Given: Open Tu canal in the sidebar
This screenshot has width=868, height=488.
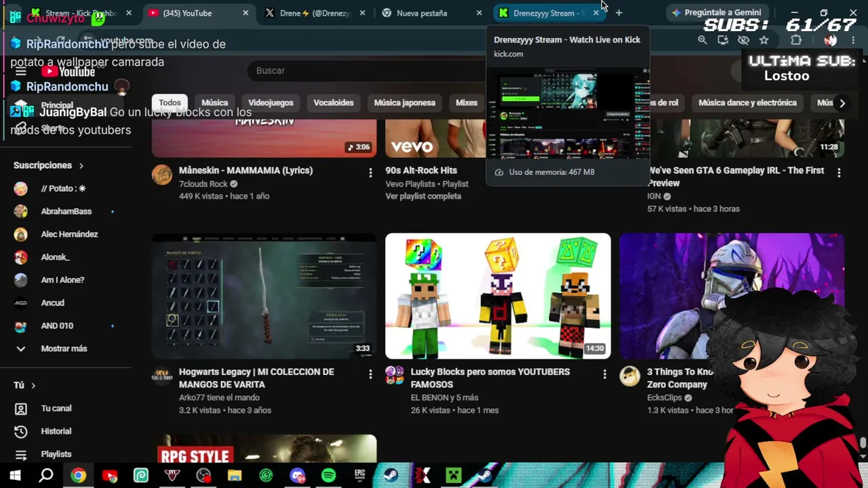Looking at the screenshot, I should (56, 409).
